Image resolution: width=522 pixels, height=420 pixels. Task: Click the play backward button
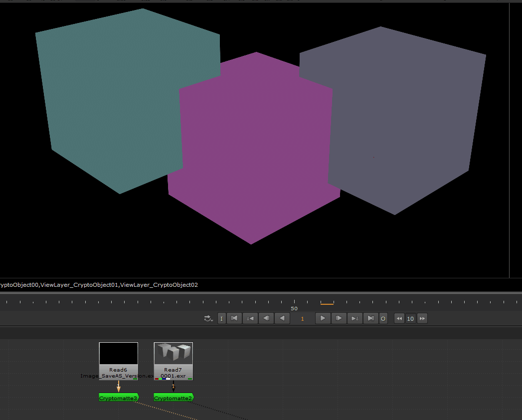coord(282,318)
